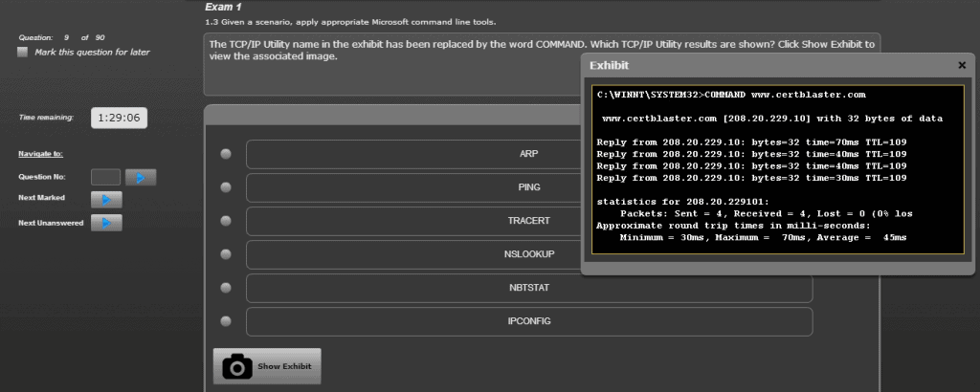
Task: Click the Question No input field
Action: pos(105,177)
